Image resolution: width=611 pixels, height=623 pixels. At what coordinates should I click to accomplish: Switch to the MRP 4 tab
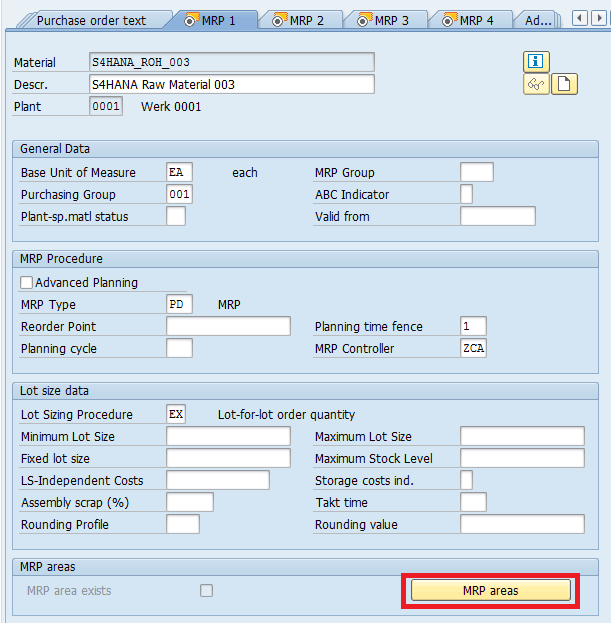pyautogui.click(x=469, y=20)
